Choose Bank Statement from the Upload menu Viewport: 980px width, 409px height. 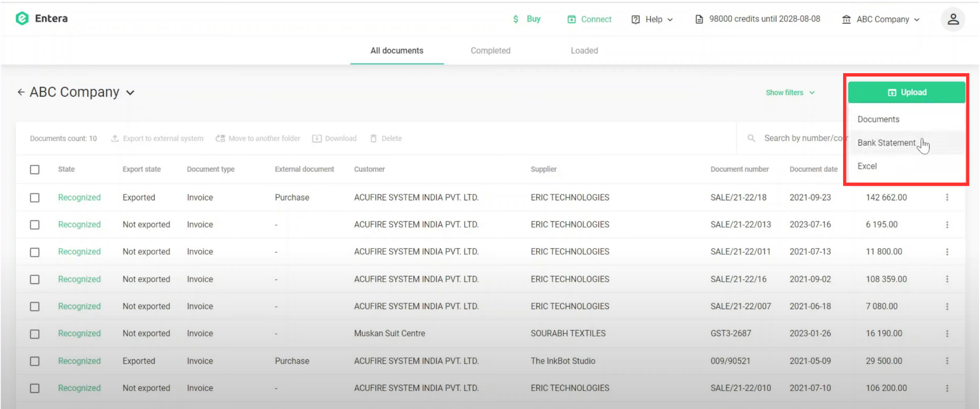[x=886, y=143]
